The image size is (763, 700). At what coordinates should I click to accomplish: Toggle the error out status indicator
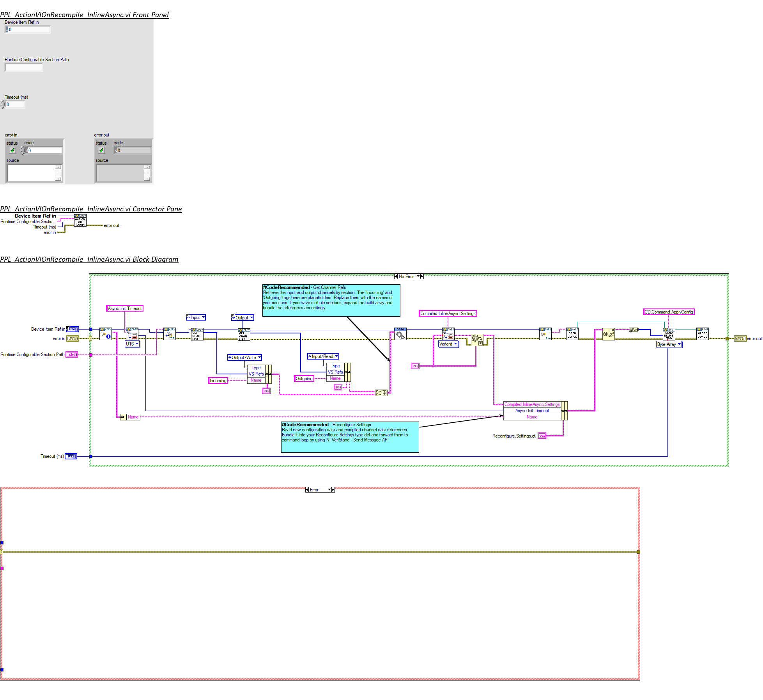point(101,151)
